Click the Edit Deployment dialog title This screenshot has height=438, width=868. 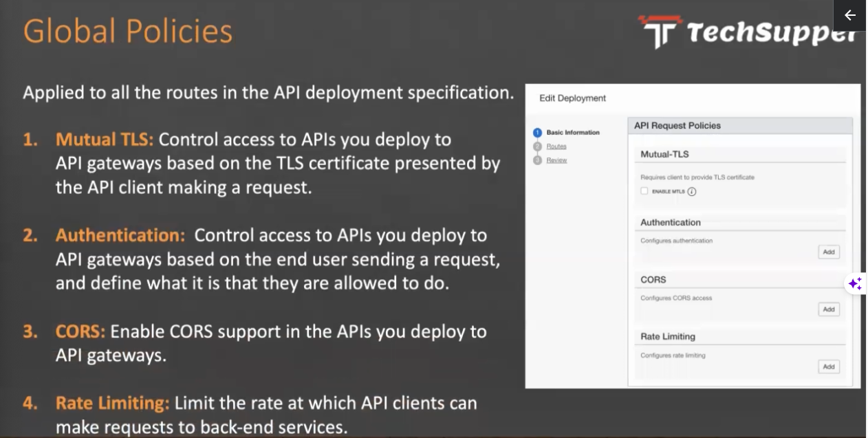572,98
